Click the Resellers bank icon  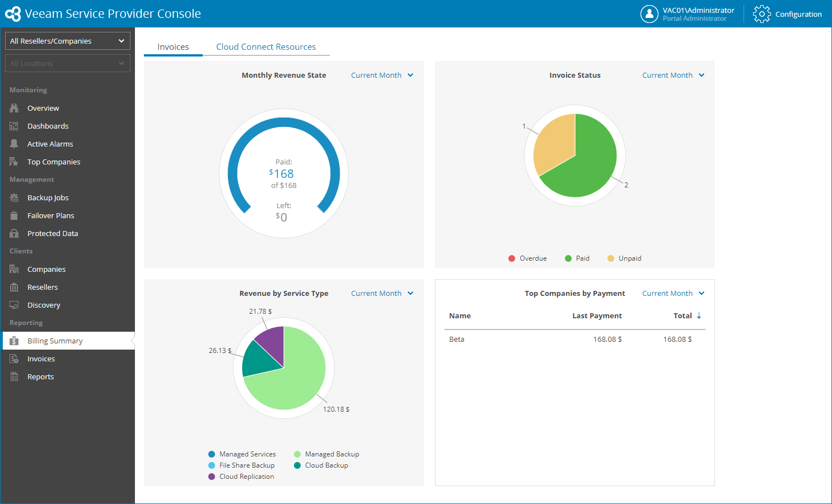14,287
